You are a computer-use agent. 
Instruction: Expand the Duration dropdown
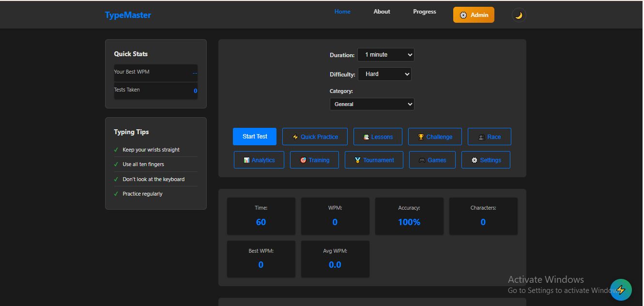(x=385, y=55)
